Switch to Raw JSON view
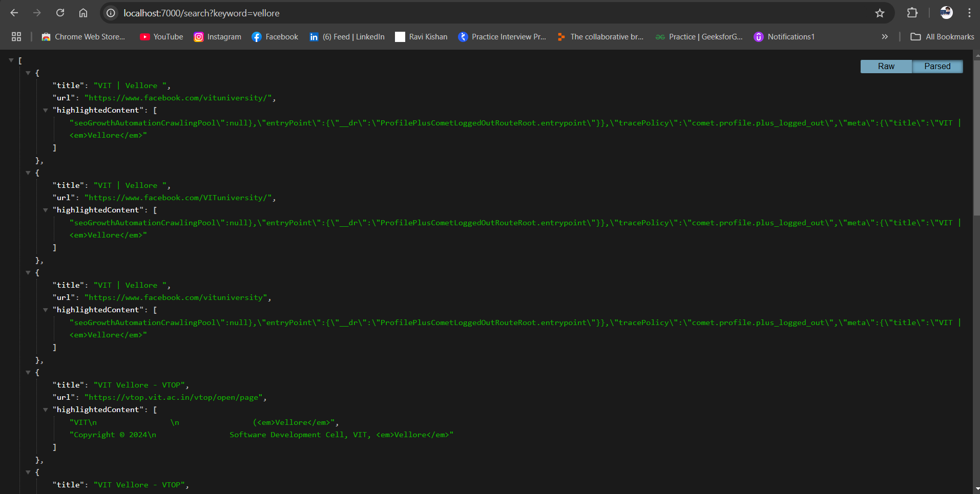 [886, 67]
